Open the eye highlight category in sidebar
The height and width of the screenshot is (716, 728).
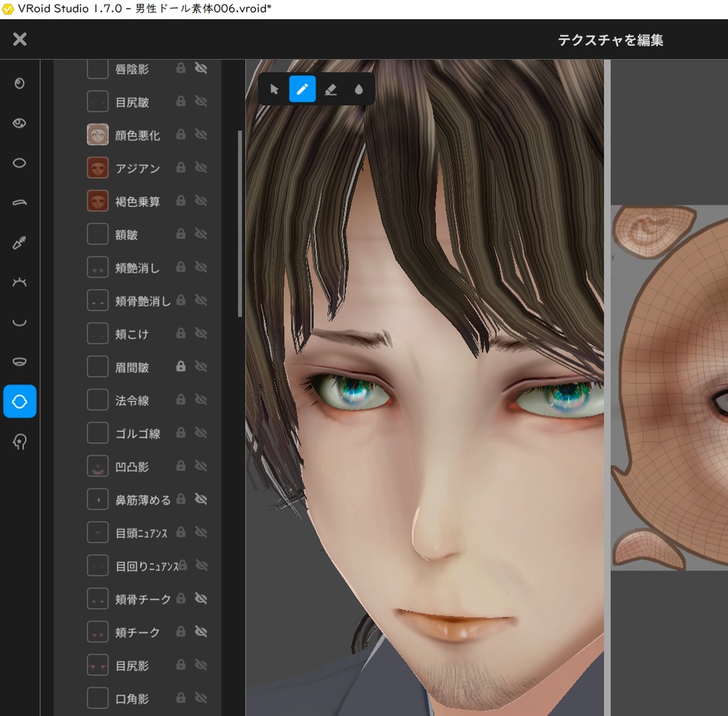coord(19,123)
